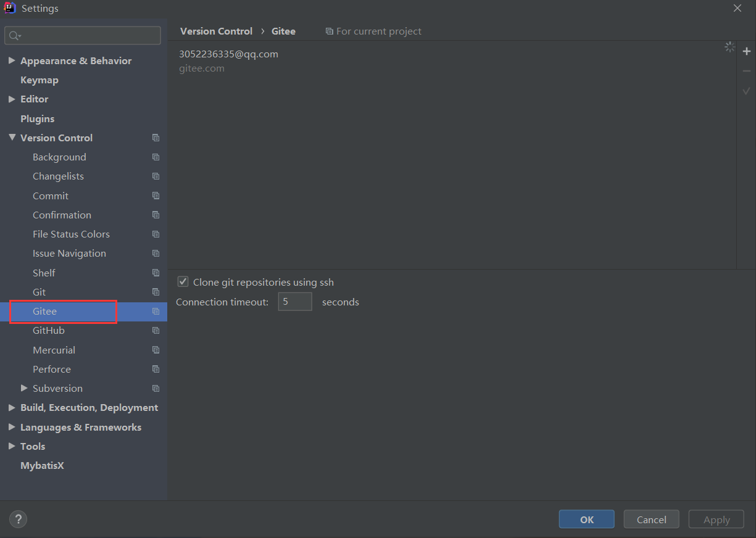The height and width of the screenshot is (538, 756).
Task: Click project-level icon next to Background
Action: coord(156,157)
